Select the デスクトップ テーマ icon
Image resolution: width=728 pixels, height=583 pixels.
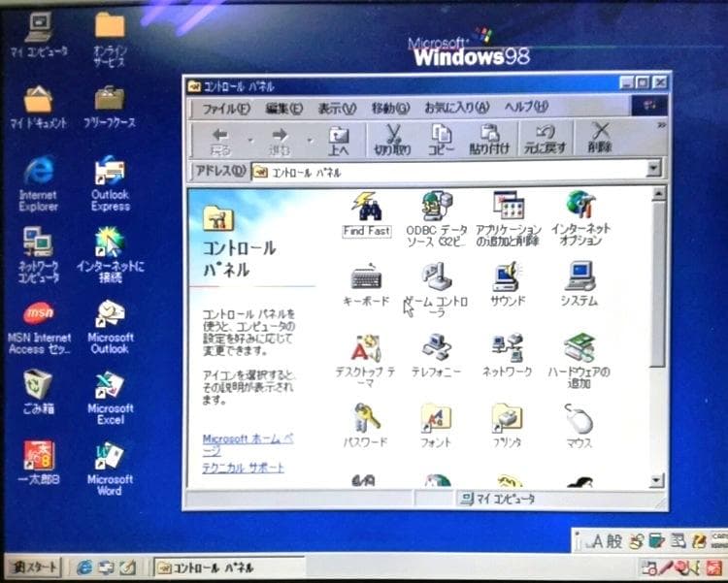pyautogui.click(x=366, y=361)
